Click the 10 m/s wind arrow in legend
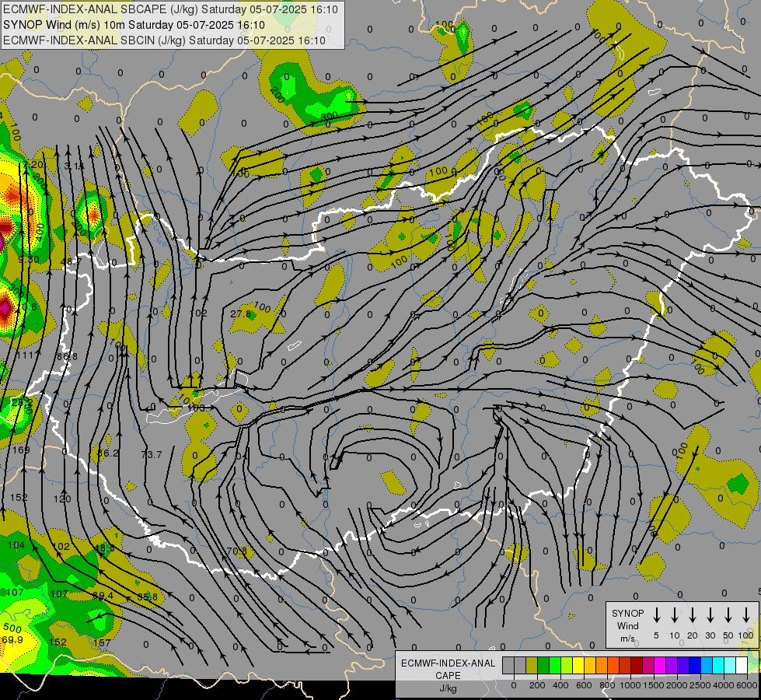 [x=674, y=615]
